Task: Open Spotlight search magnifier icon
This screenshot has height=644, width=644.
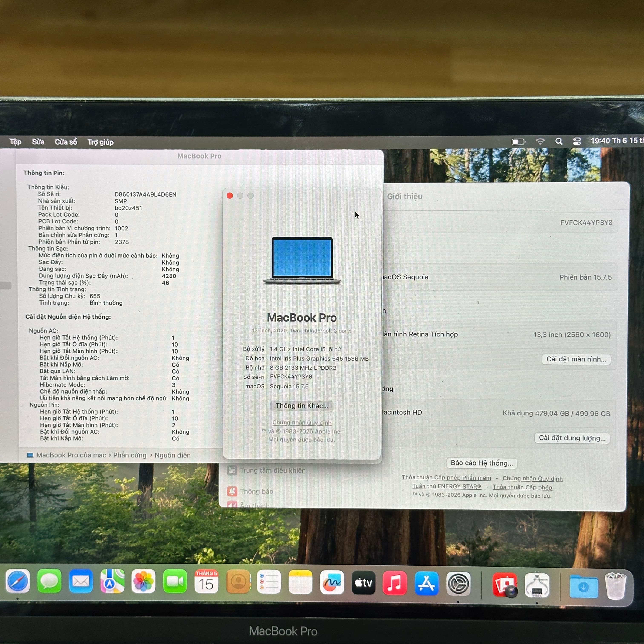Action: 559,141
